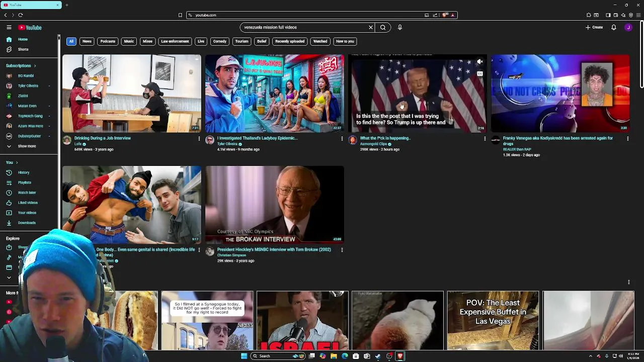Image resolution: width=644 pixels, height=362 pixels.
Task: Open Asmongold Clips channel link
Action: (373, 144)
